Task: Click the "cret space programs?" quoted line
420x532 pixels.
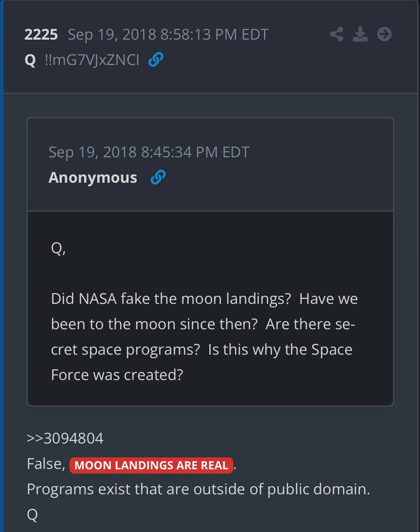Action: click(x=125, y=350)
